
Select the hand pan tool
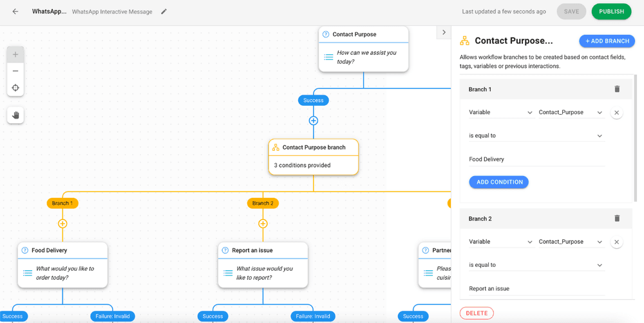15,115
